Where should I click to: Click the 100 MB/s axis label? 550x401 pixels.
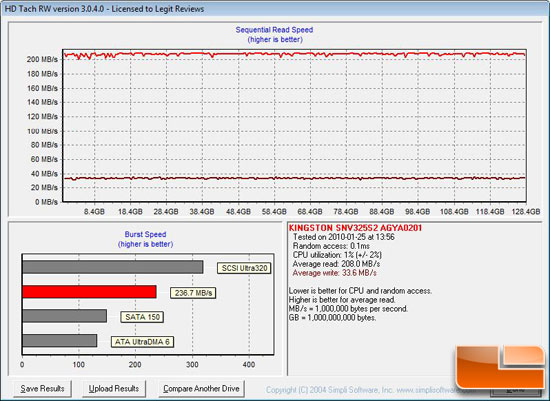(42, 131)
